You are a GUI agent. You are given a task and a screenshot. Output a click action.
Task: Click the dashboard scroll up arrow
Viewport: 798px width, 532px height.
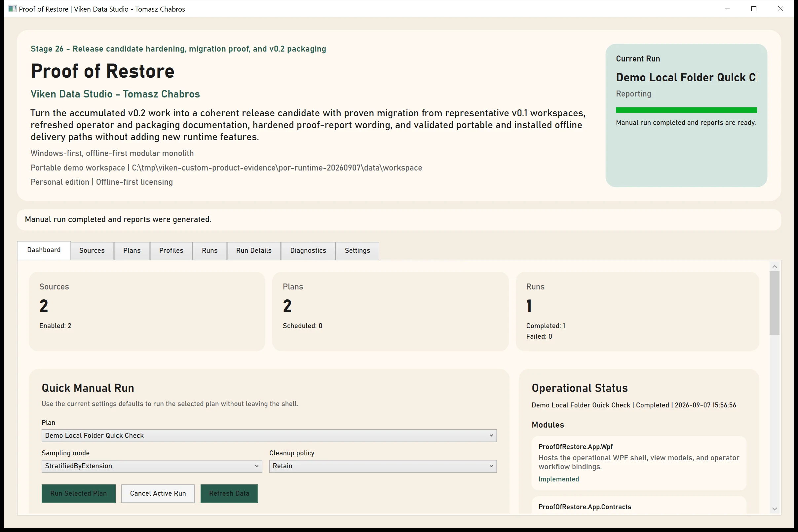(775, 267)
